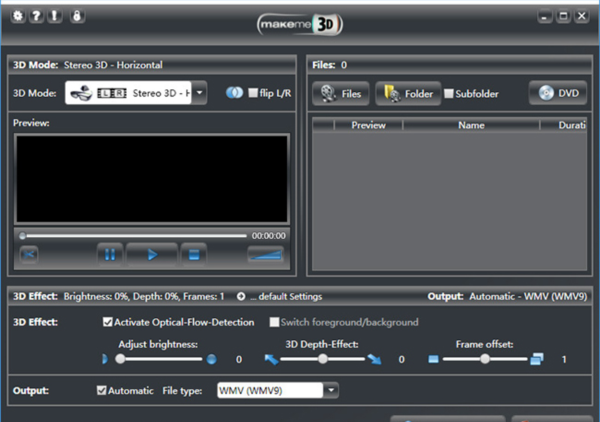Open the File type dropdown arrow
This screenshot has width=600, height=422.
331,391
